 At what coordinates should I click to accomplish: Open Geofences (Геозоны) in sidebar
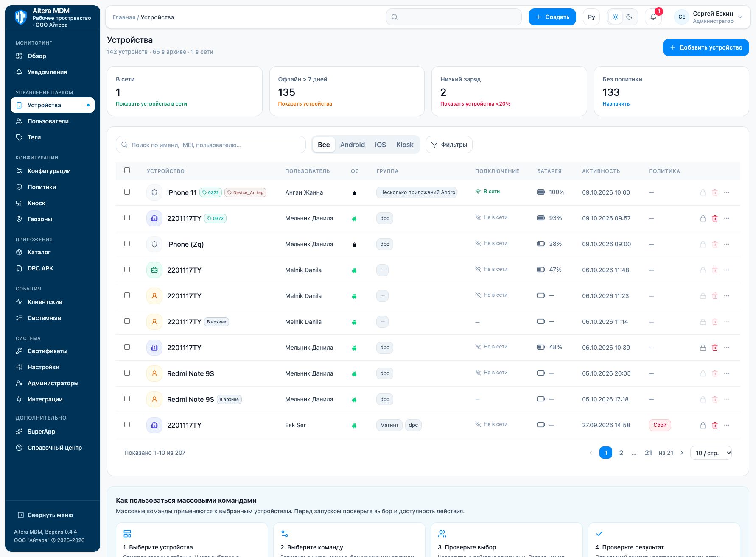coord(53,219)
